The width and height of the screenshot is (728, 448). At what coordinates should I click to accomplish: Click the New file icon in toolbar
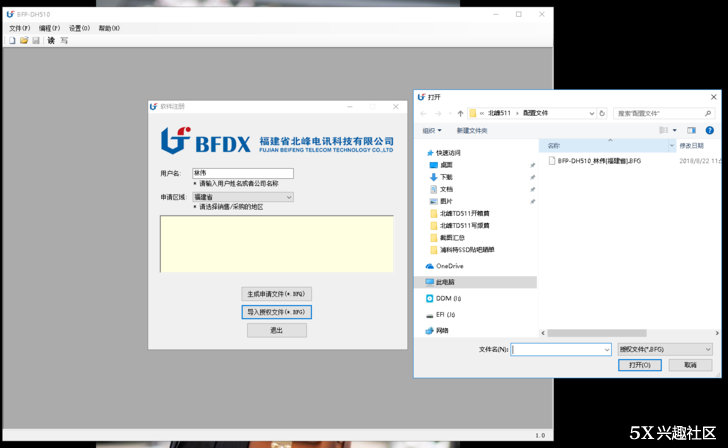click(x=12, y=41)
